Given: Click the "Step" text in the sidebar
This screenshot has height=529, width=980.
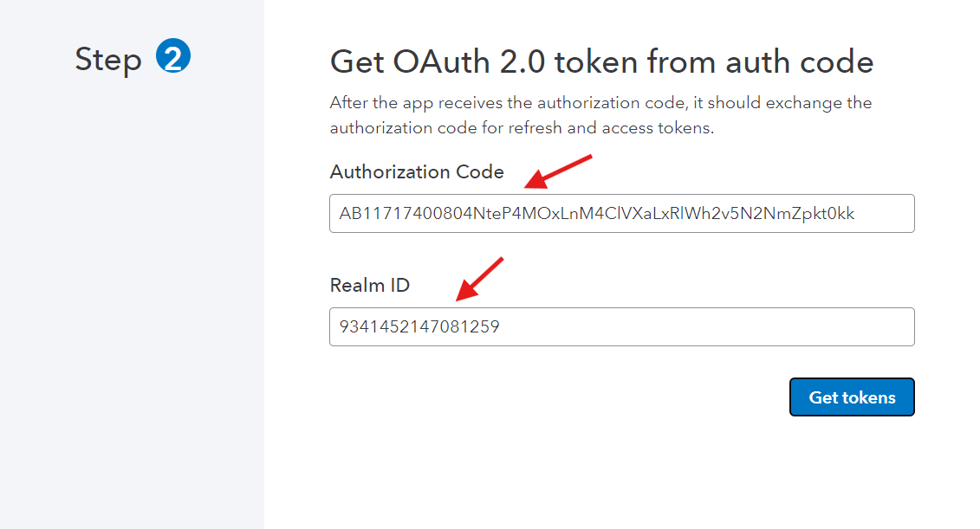Looking at the screenshot, I should (x=108, y=61).
